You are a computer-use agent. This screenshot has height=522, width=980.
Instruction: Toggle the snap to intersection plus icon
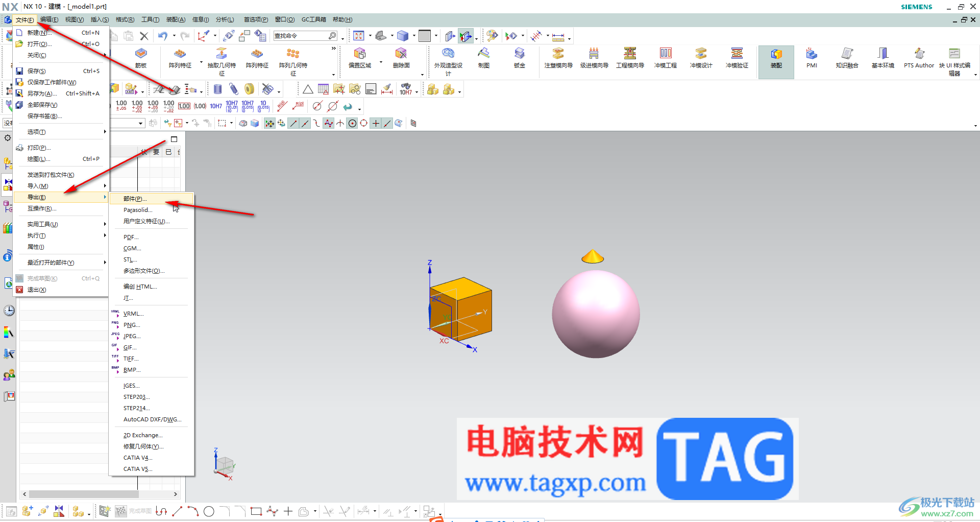(376, 123)
